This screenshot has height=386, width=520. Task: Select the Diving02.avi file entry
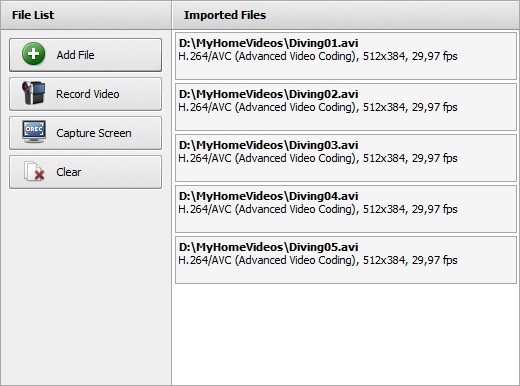346,107
